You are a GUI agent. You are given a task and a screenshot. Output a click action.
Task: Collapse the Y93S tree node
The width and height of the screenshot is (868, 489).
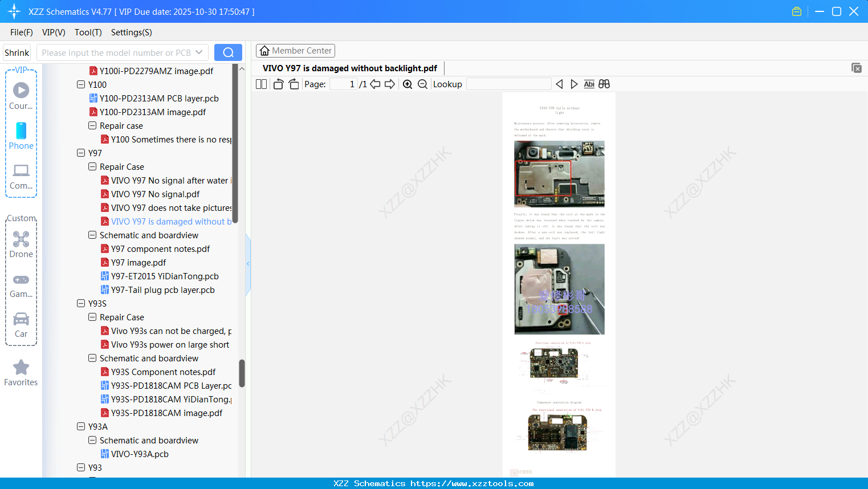(x=81, y=303)
